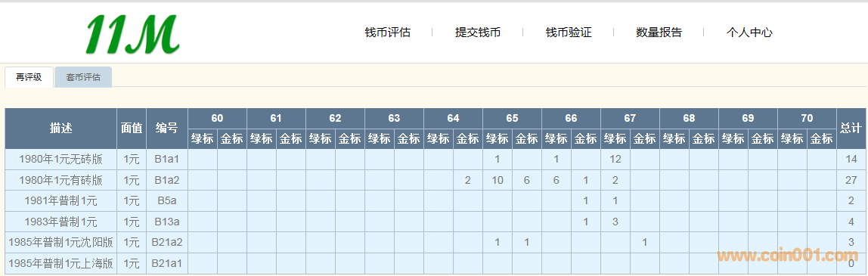Switch to the 再评级 tab
Image resolution: width=868 pixels, height=276 pixels.
tap(29, 77)
